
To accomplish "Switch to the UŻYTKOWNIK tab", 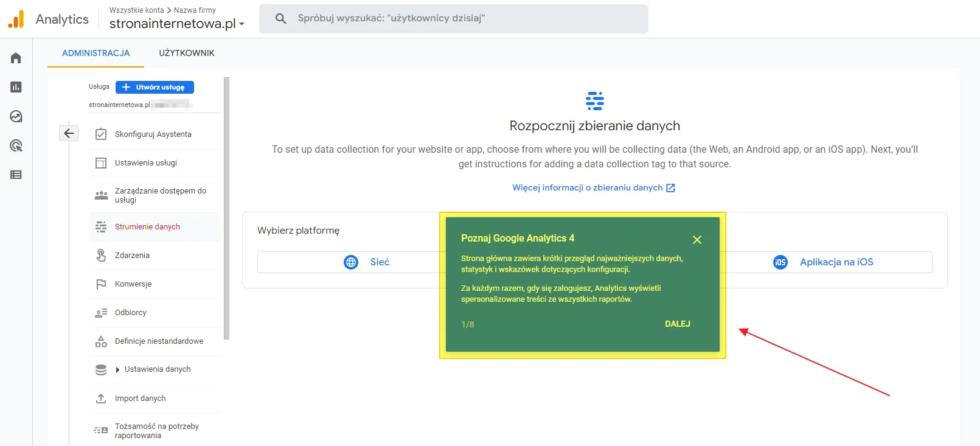I will click(187, 53).
